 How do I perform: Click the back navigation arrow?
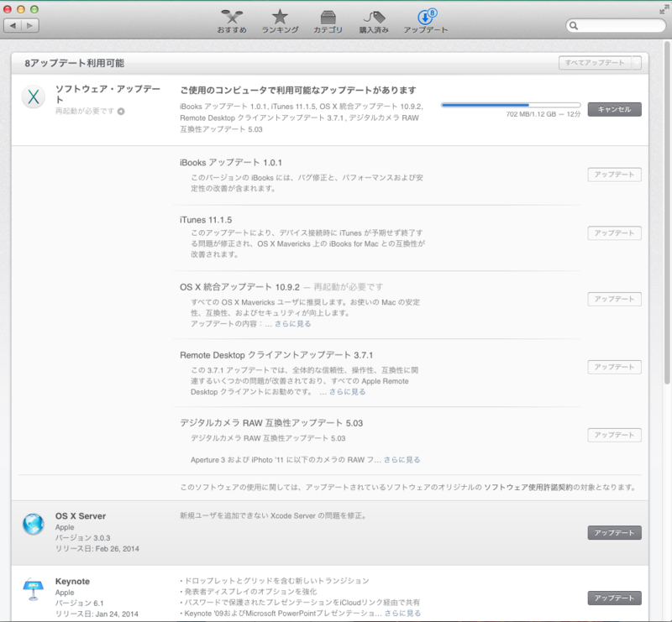click(13, 26)
